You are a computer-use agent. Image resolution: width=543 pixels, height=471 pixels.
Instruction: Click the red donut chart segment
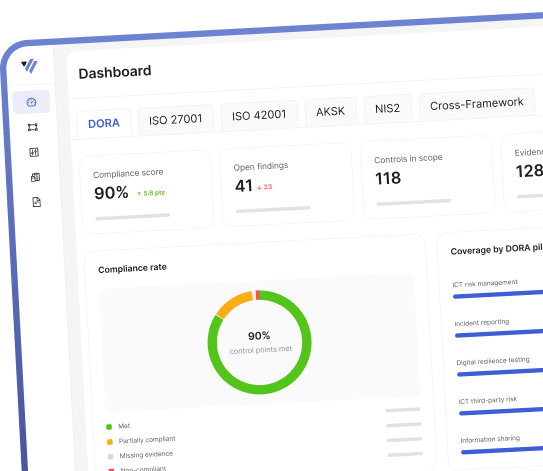tap(257, 295)
